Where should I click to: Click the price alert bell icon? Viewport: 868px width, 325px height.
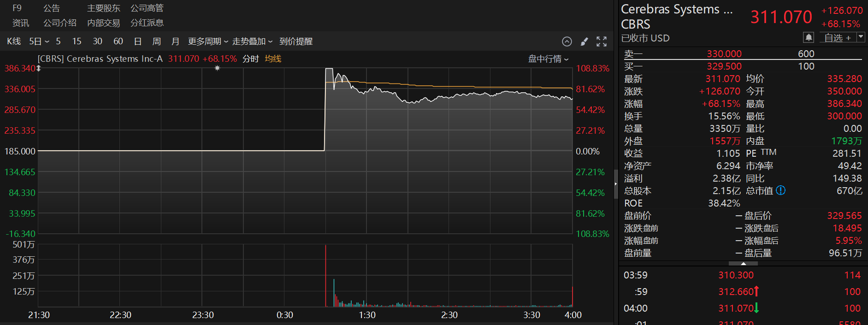(x=809, y=37)
